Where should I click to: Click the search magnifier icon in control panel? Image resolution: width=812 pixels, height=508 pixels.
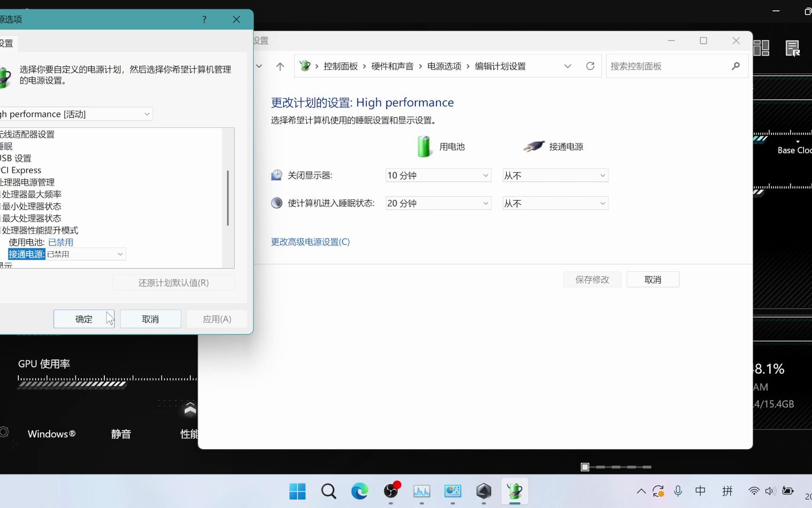tap(736, 66)
